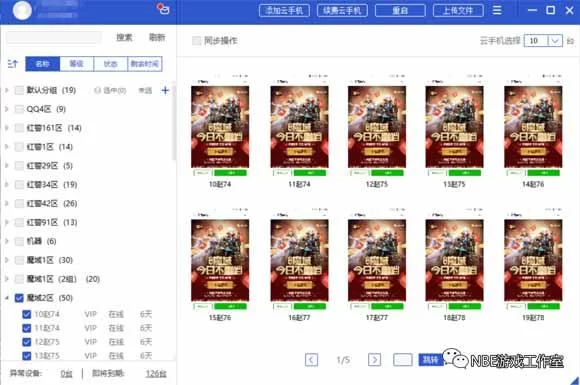Image resolution: width=580 pixels, height=385 pixels.
Task: Expand the 红警42区 (26) group
Action: tap(6, 203)
